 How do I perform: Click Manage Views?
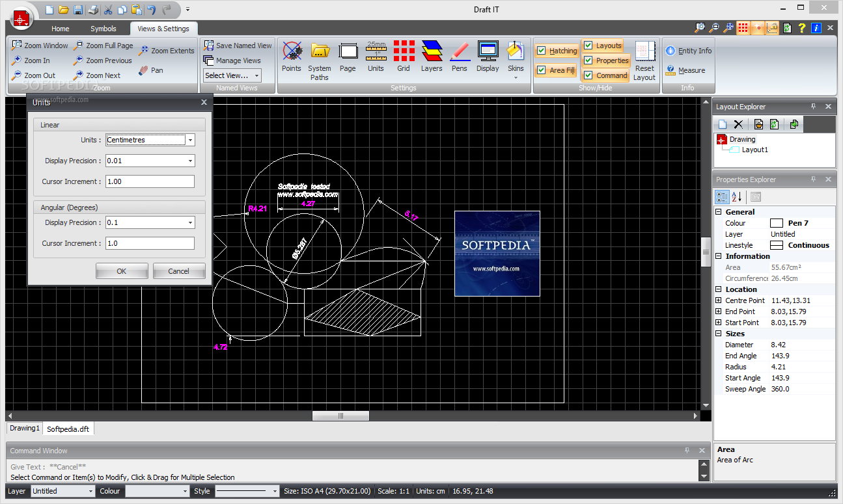click(x=232, y=60)
